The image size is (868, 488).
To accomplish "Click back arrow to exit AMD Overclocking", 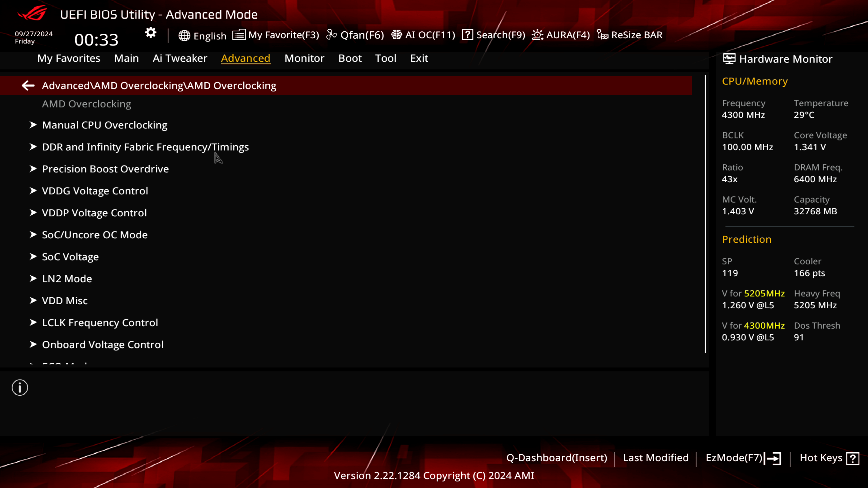I will 28,85.
